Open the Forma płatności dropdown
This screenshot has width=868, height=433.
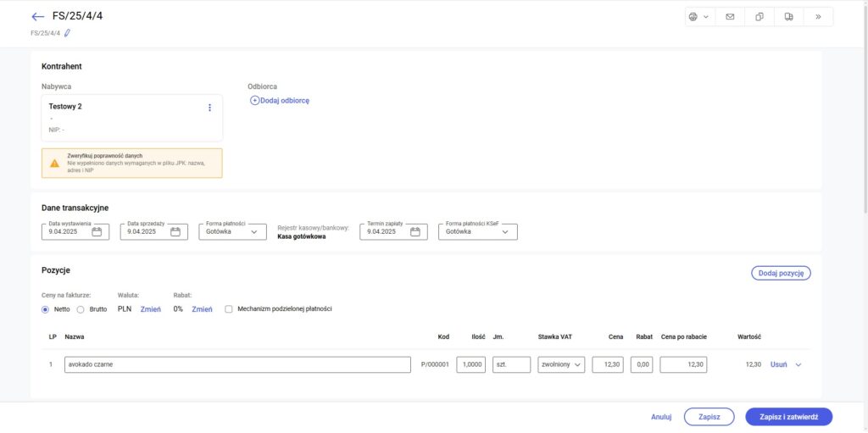pos(233,231)
